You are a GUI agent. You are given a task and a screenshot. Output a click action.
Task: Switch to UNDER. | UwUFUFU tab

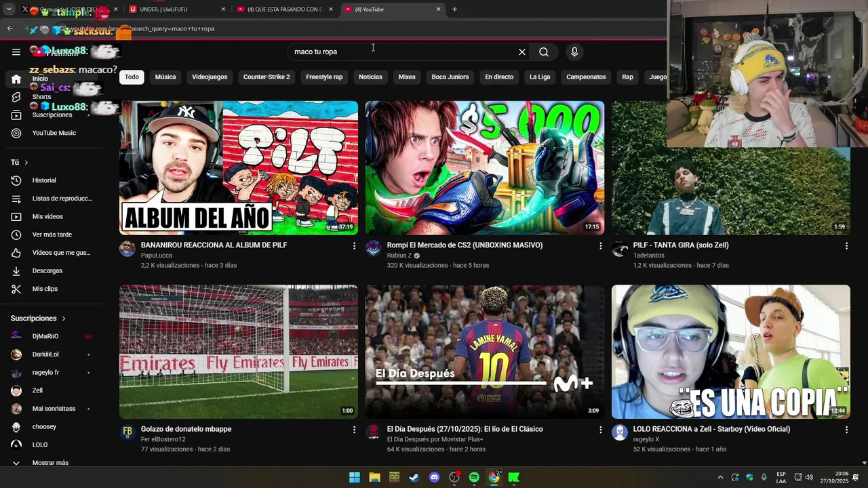click(x=176, y=9)
